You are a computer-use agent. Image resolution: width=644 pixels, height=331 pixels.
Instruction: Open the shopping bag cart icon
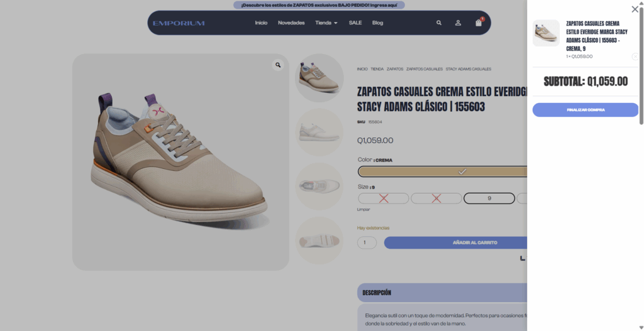click(479, 23)
